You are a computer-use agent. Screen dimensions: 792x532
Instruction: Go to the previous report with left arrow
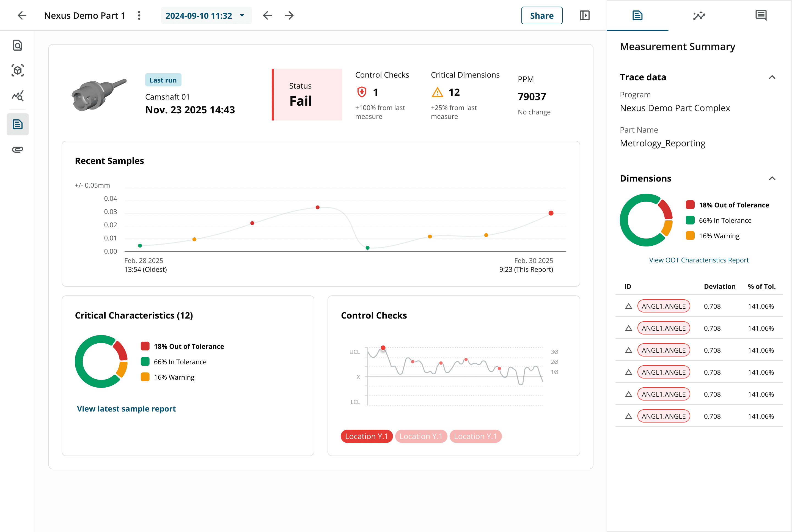(267, 16)
